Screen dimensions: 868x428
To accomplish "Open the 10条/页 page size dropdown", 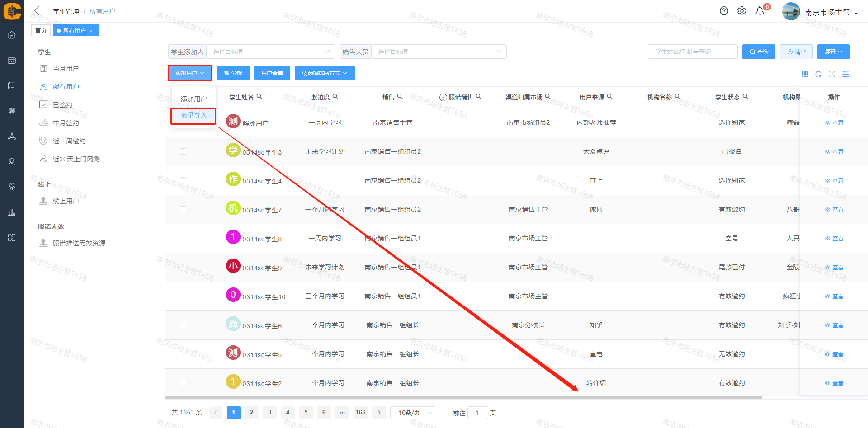I will tap(412, 413).
